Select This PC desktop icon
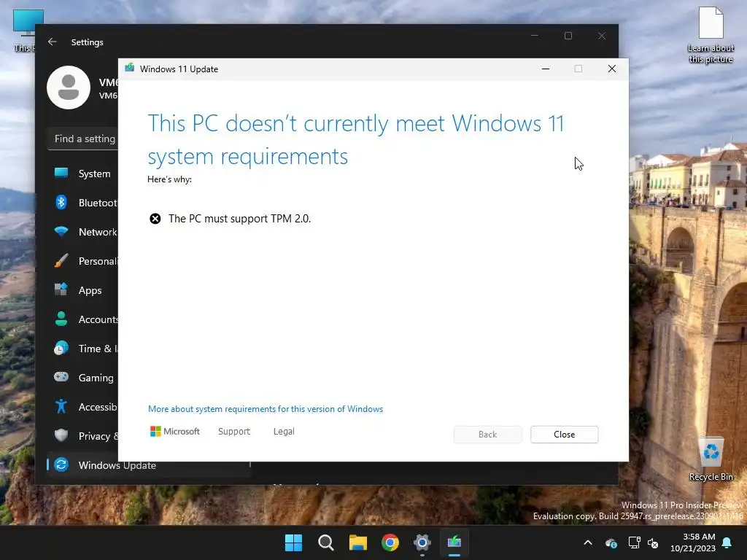747x560 pixels. (x=24, y=31)
